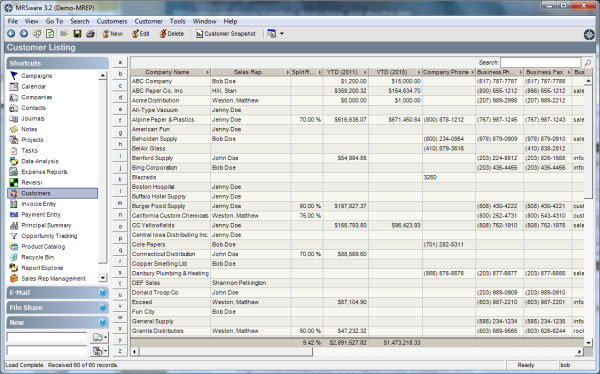
Task: Expand the E-Mail panel
Action: [57, 293]
